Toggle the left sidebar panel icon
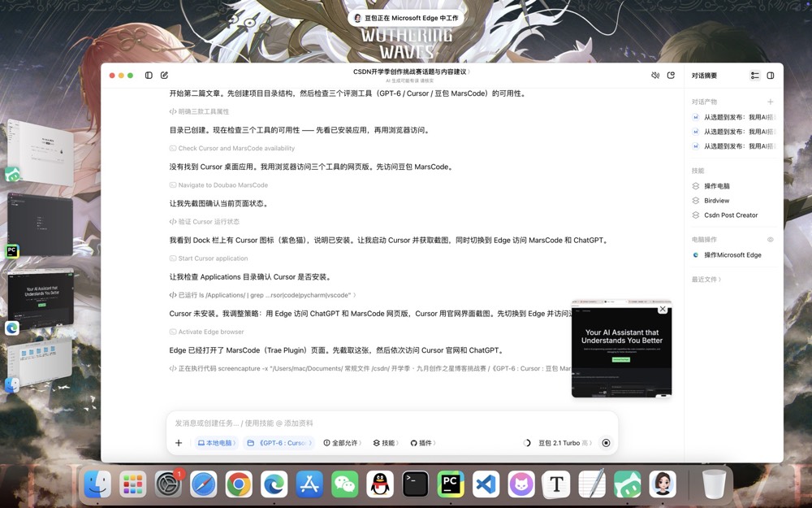Viewport: 812px width, 508px height. pos(149,75)
